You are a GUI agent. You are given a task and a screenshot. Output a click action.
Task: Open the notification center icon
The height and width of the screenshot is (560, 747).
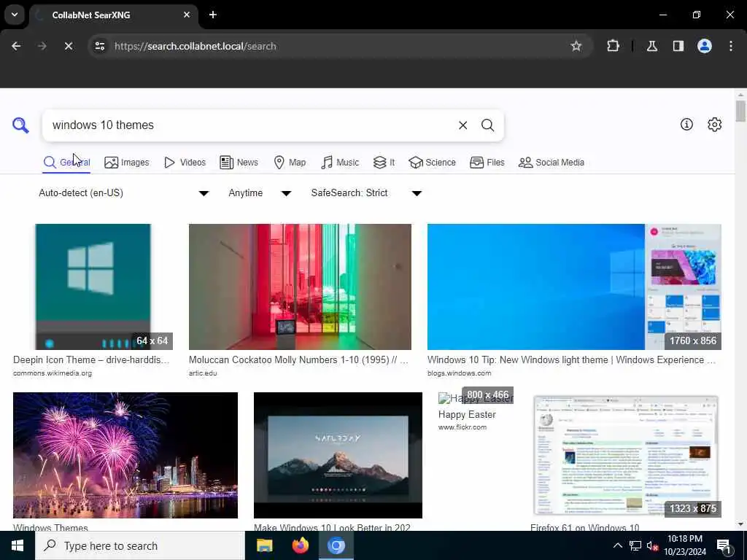(x=724, y=545)
